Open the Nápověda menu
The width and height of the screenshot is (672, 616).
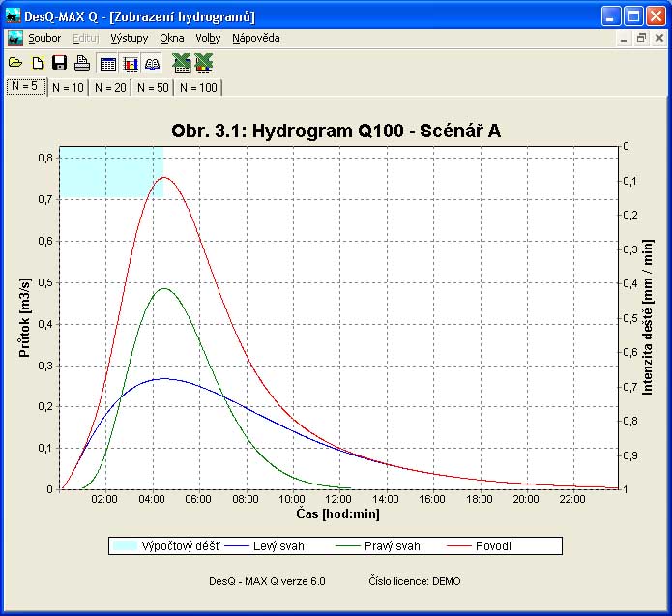256,38
